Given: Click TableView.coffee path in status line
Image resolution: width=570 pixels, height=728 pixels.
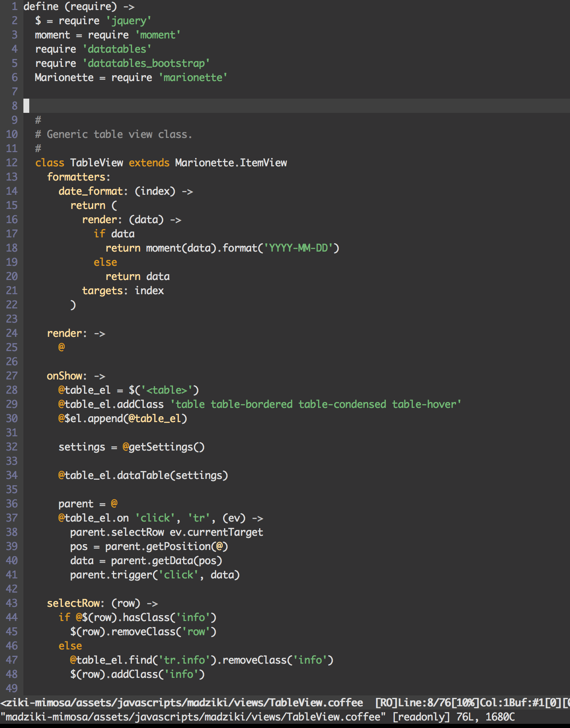Looking at the screenshot, I should tap(181, 703).
